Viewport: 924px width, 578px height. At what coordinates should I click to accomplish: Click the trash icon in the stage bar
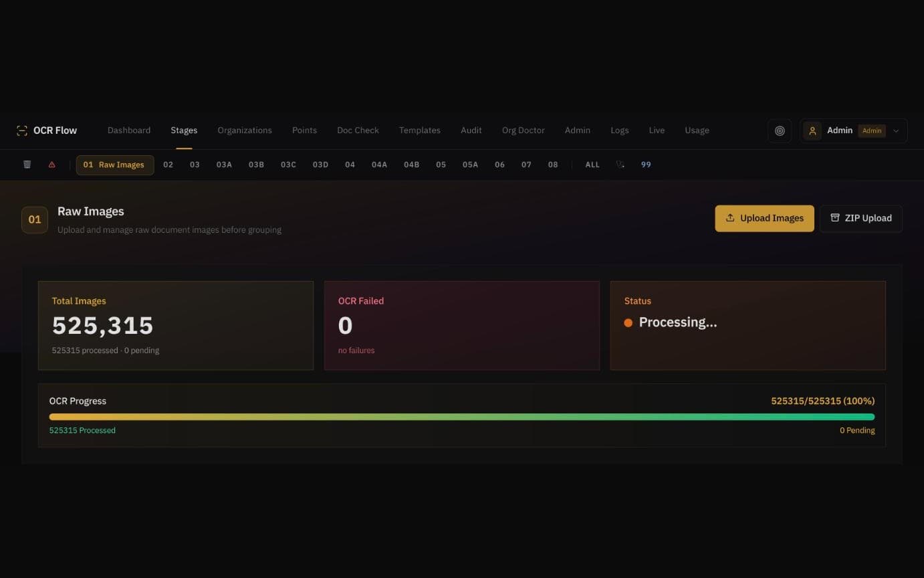click(x=27, y=165)
